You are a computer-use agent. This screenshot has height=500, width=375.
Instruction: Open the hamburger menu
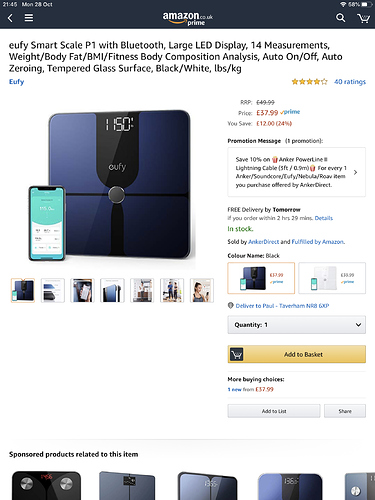point(29,18)
